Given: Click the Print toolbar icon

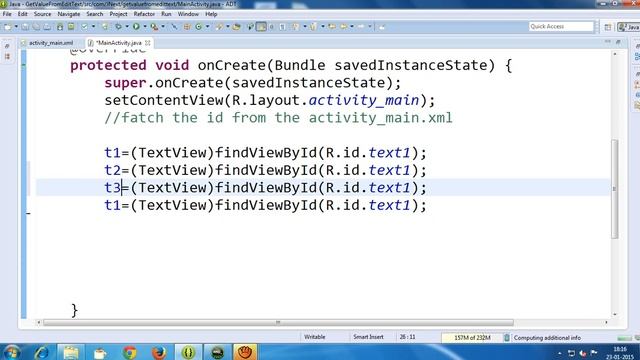Looking at the screenshot, I should [x=47, y=27].
